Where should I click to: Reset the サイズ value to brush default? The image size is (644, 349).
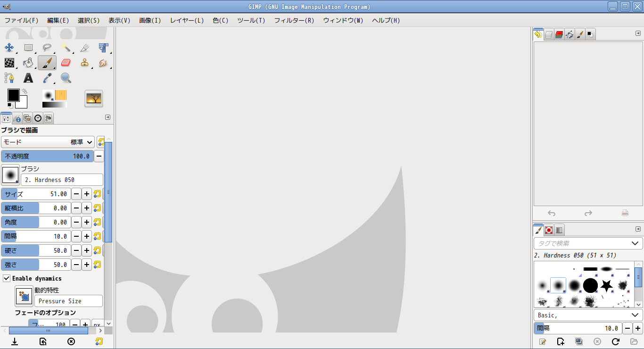(98, 194)
